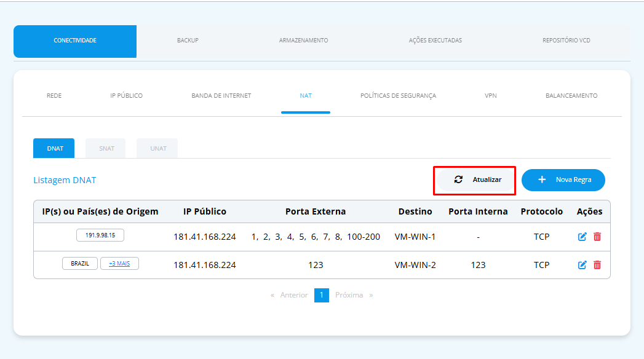Click the Ações column header
The width and height of the screenshot is (644, 359).
click(x=589, y=211)
